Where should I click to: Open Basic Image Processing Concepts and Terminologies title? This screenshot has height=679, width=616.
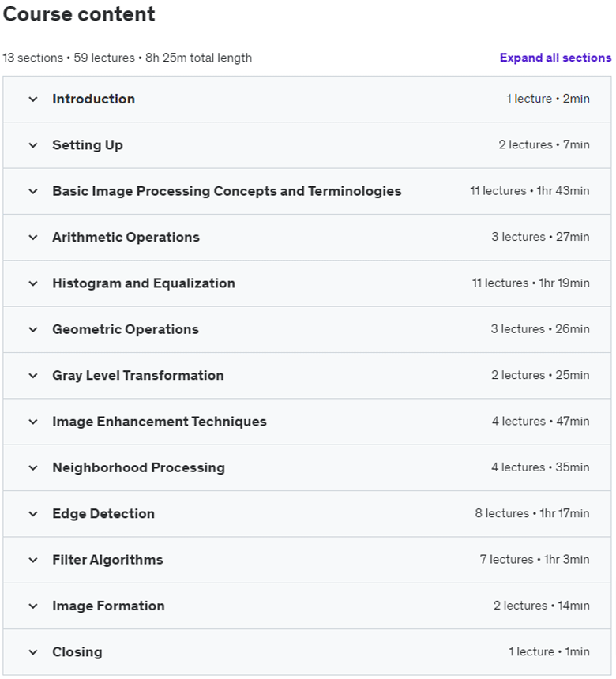pos(227,191)
